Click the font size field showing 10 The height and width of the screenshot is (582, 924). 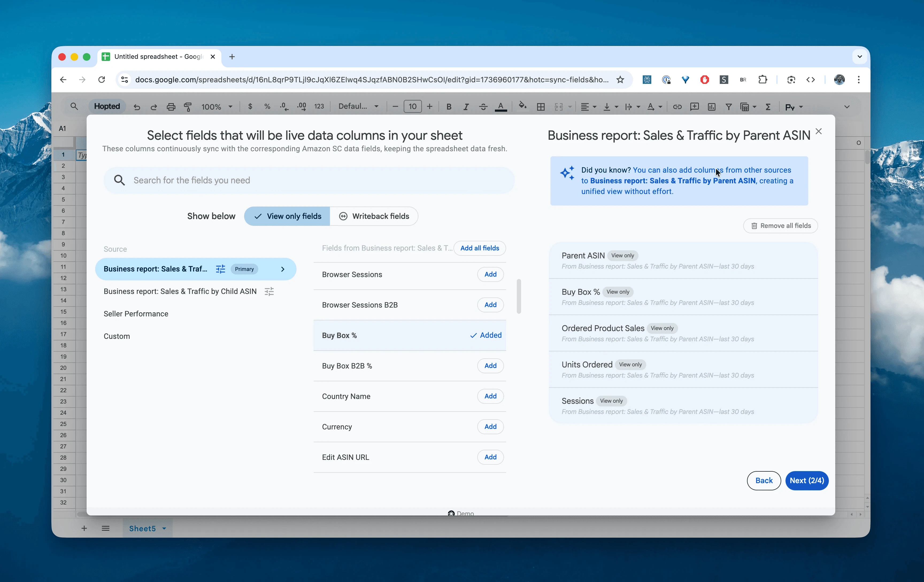(x=413, y=107)
